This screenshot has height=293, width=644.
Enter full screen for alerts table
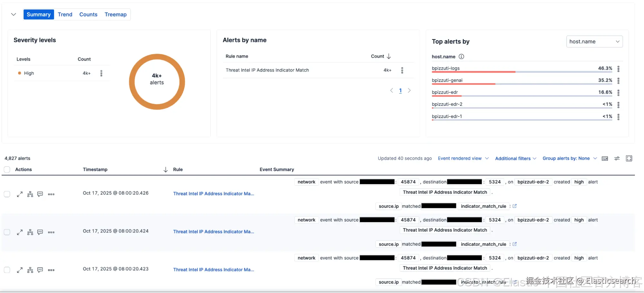[x=629, y=159]
